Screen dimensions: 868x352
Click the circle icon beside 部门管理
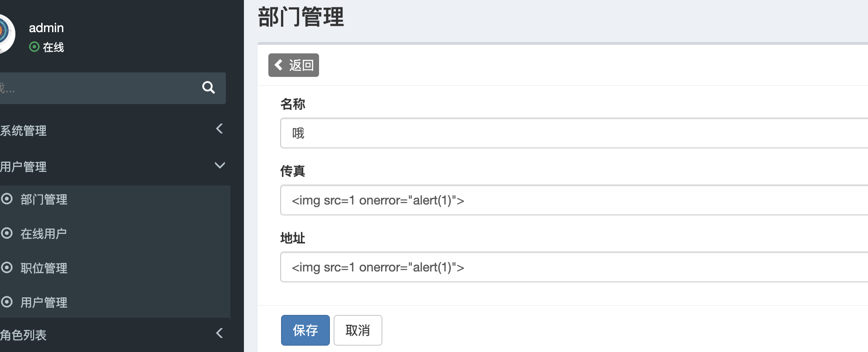7,199
